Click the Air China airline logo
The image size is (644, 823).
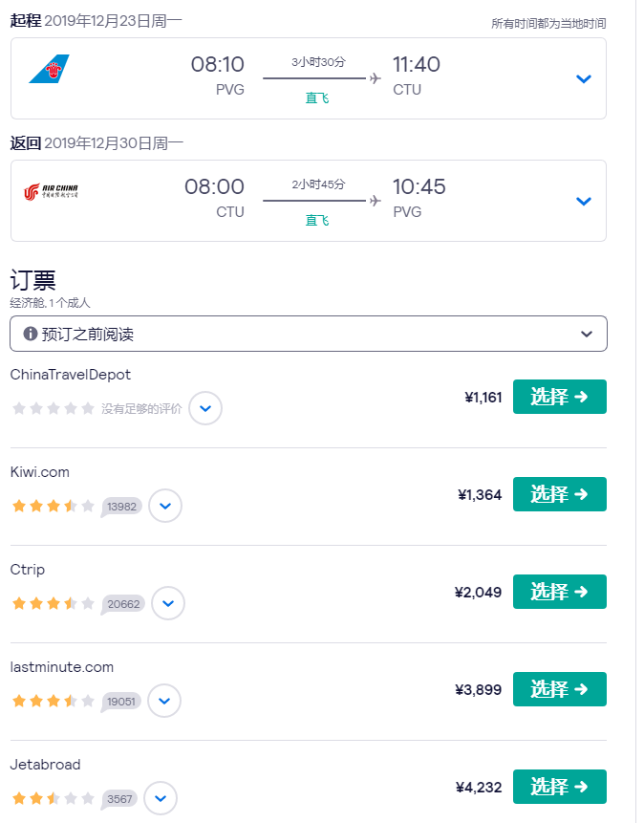(x=51, y=193)
